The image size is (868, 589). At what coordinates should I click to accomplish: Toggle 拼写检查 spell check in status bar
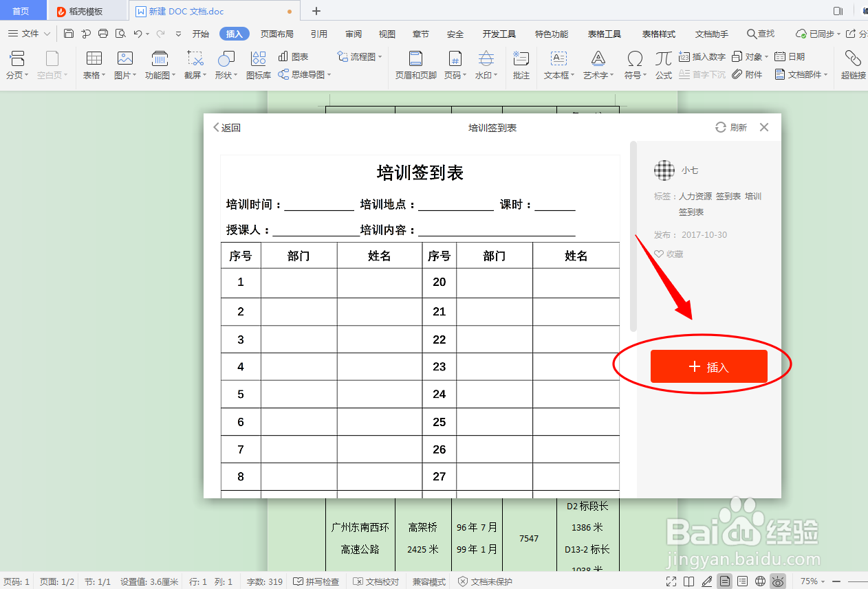tap(316, 581)
